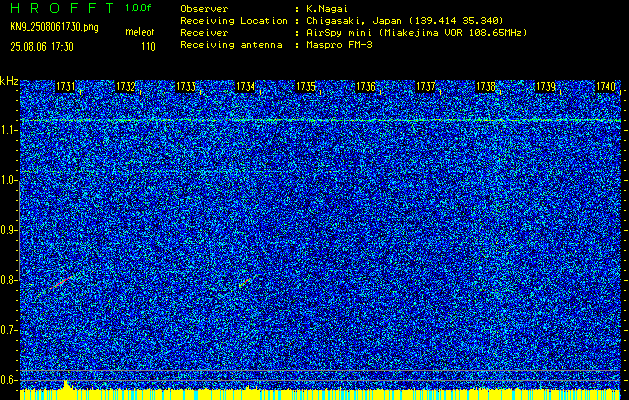Click the 1738 time marker
The image size is (629, 400).
click(485, 87)
